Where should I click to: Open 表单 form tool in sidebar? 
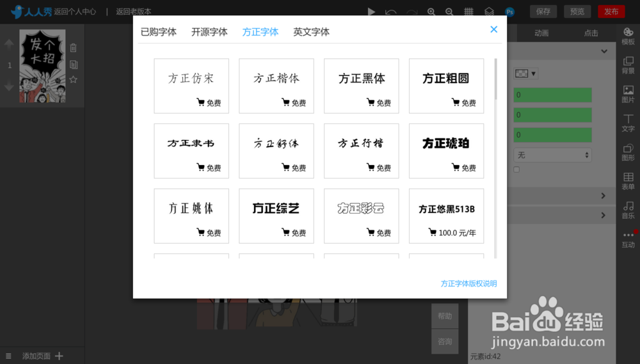click(x=628, y=181)
